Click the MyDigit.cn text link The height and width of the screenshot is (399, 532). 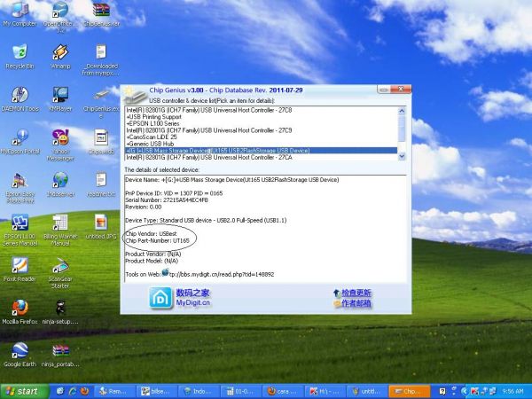pos(192,302)
